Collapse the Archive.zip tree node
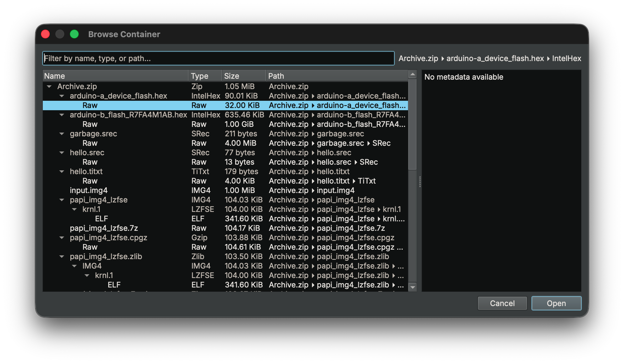 [x=49, y=86]
